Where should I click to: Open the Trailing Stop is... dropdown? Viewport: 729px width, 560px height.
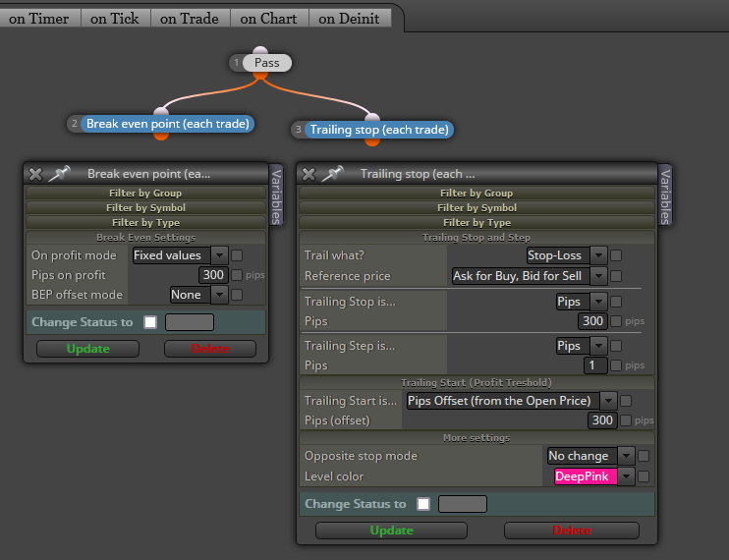pos(582,302)
